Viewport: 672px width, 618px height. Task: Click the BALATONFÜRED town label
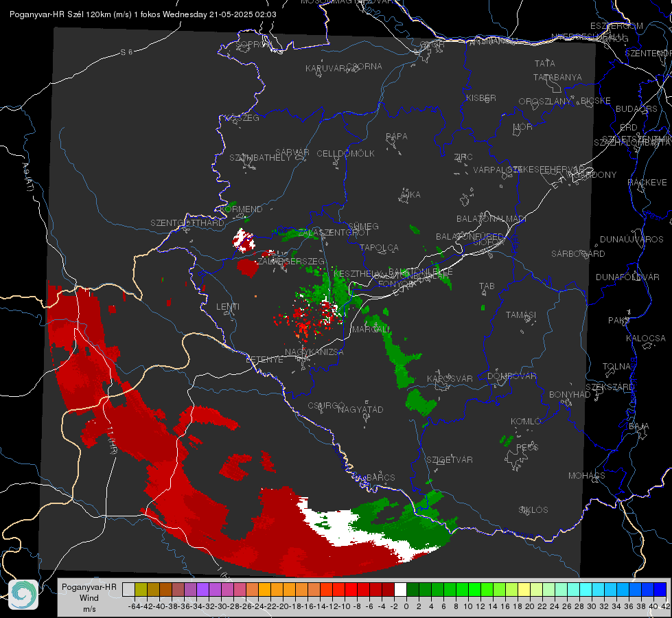click(470, 236)
